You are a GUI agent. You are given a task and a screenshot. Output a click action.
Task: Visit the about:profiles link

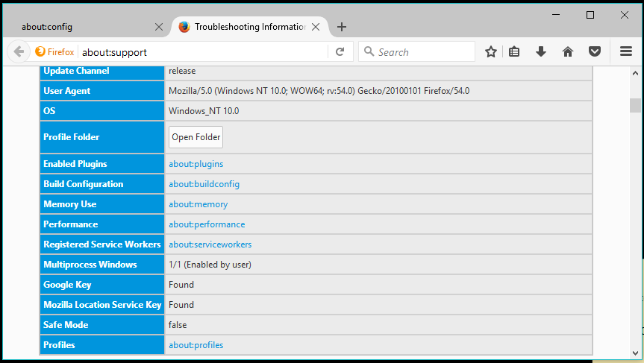pyautogui.click(x=196, y=345)
